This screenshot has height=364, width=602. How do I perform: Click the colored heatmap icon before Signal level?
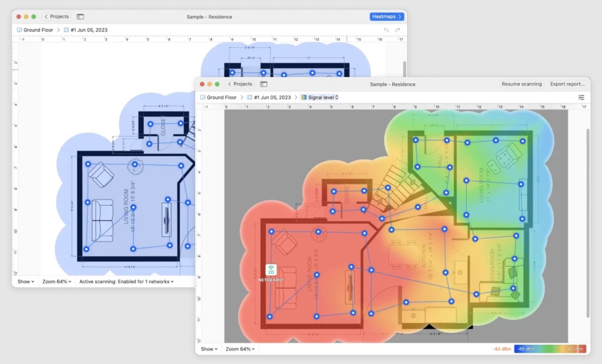304,97
